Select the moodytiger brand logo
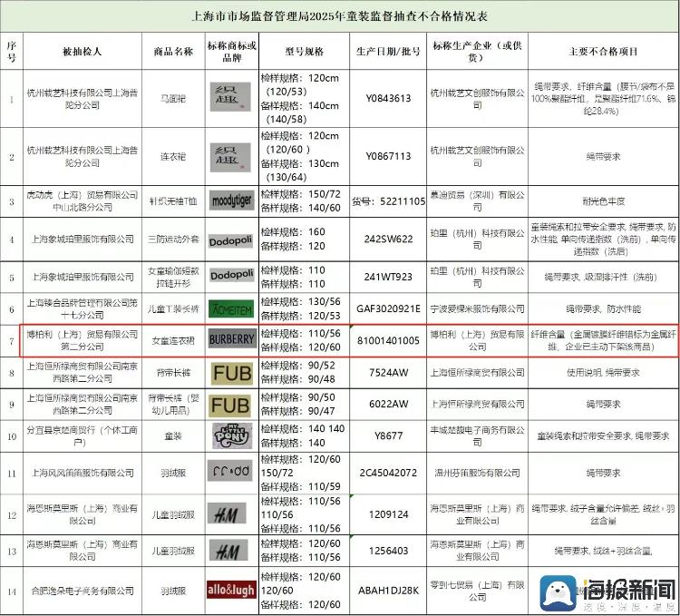Viewport: 680px width, 616px height. (x=231, y=200)
